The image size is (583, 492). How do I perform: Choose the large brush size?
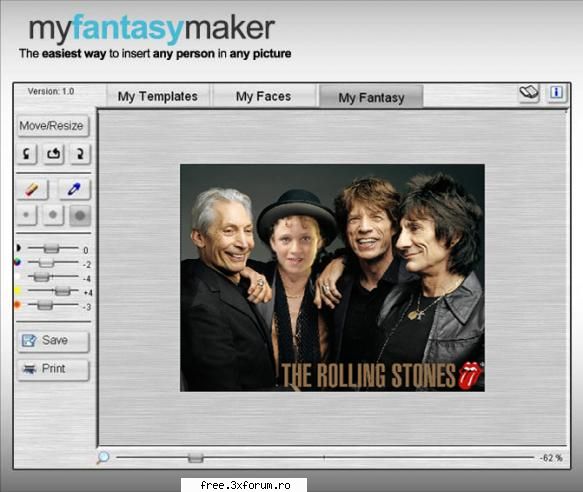point(80,215)
